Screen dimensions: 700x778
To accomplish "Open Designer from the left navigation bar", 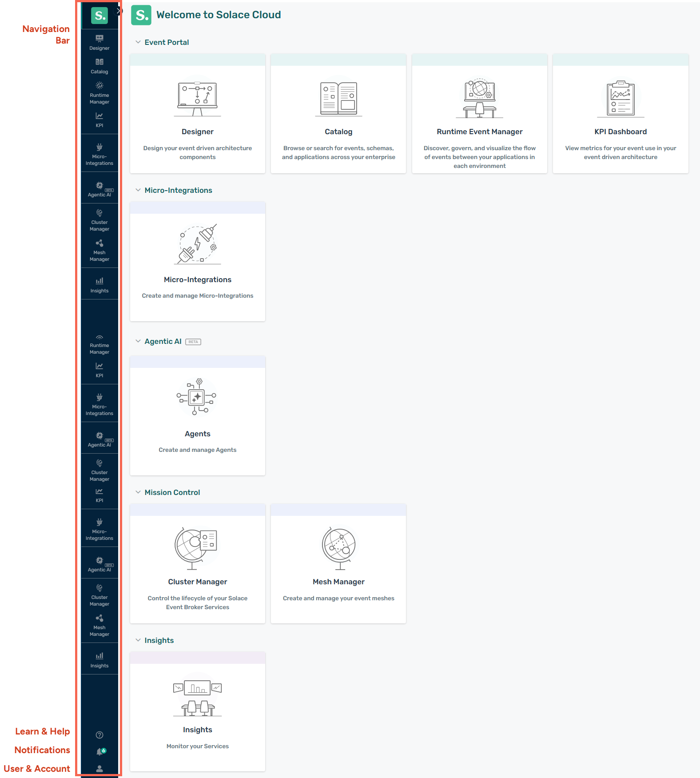I will tap(99, 42).
